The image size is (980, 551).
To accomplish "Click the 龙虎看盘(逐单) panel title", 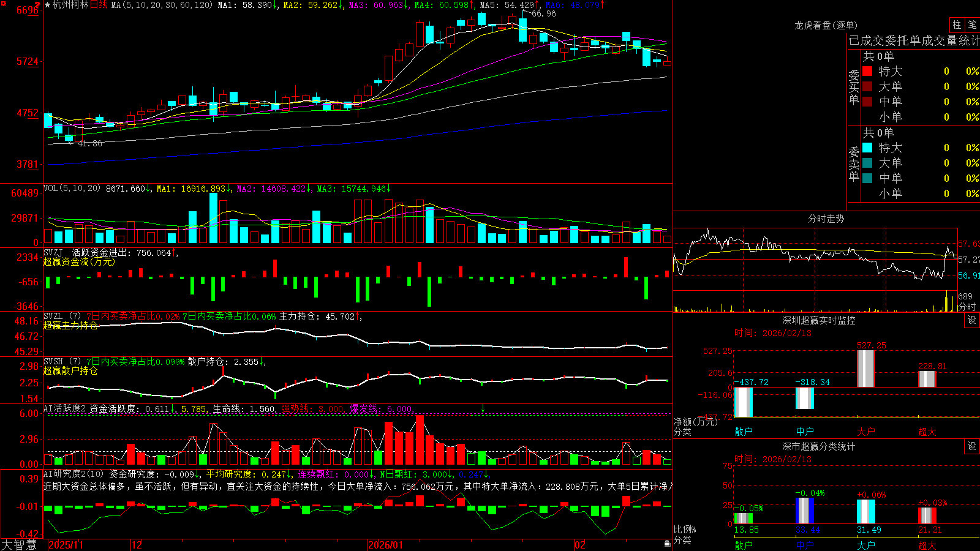I will 826,25.
